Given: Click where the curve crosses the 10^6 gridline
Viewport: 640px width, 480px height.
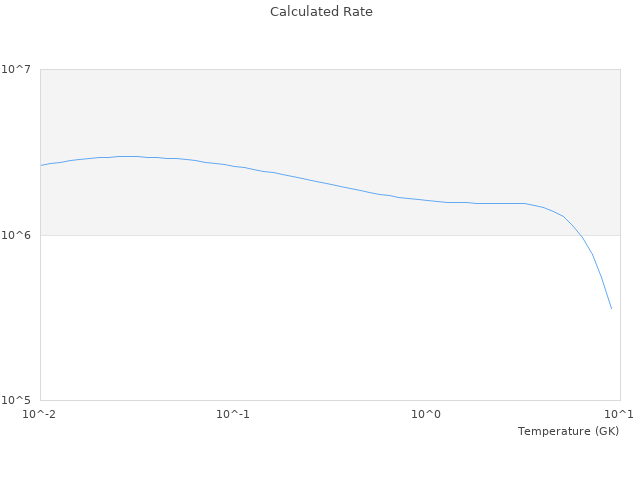Looking at the screenshot, I should 580,235.
